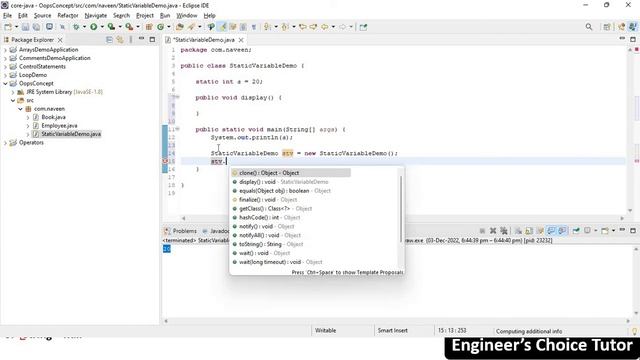640x360 pixels.
Task: Click the Open Console icon
Action: tap(604, 231)
